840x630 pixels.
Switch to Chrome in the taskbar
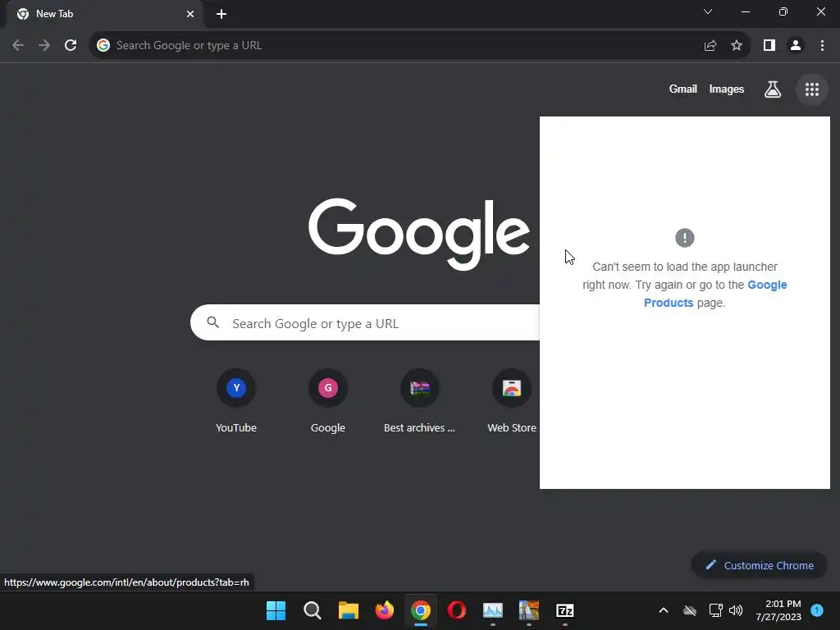(421, 610)
